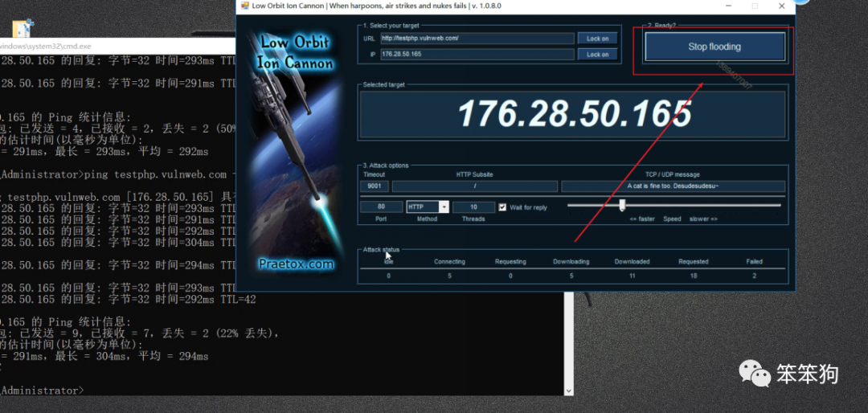Click the Requesting column header
868x413 pixels.
tap(510, 261)
